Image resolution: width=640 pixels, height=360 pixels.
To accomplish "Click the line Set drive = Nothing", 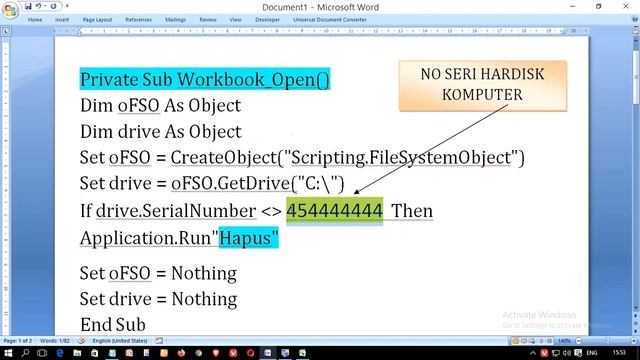I will [158, 299].
